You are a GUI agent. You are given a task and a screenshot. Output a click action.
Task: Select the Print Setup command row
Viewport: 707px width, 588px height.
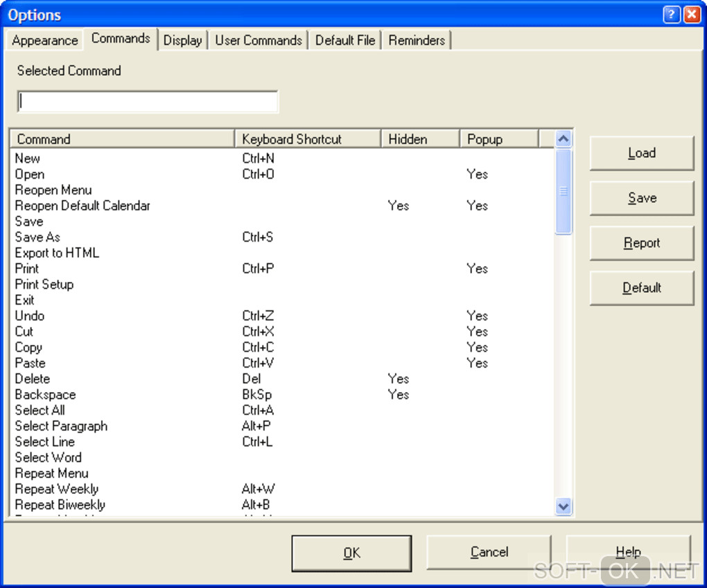click(x=282, y=285)
